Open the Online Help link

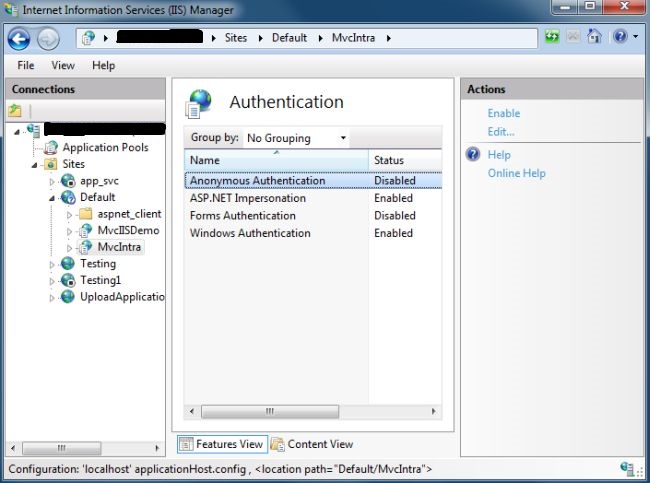[x=517, y=173]
